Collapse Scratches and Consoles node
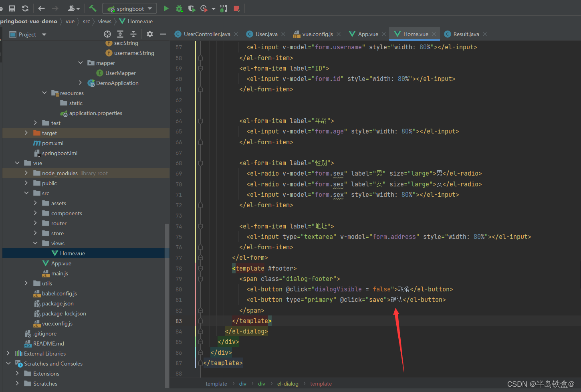Screen dimensions: 581x392 (8, 364)
